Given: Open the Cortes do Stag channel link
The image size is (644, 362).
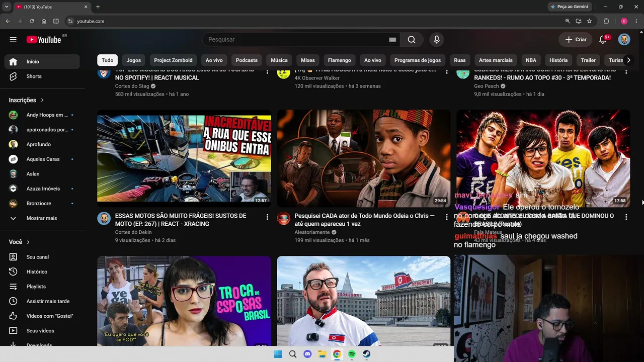Looking at the screenshot, I should [x=132, y=86].
